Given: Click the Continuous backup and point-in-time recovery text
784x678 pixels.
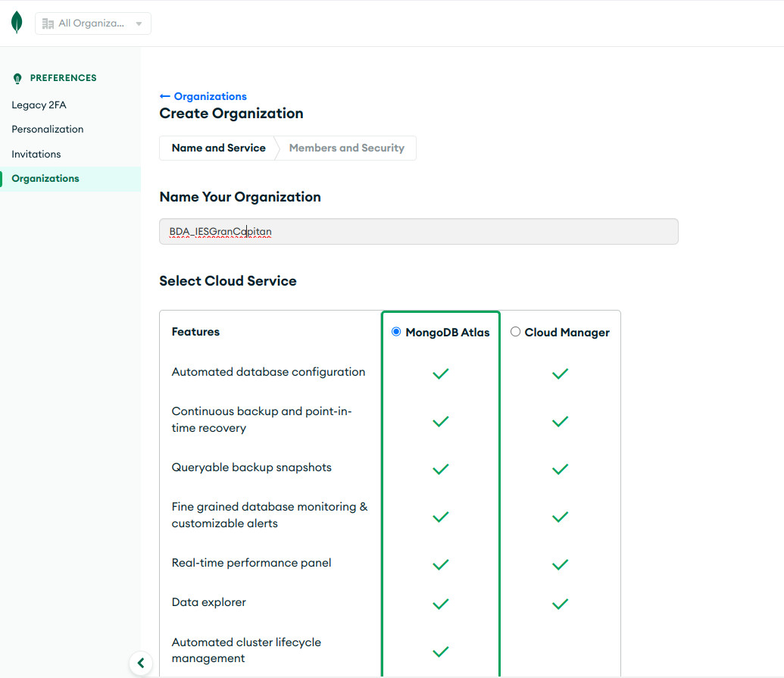Looking at the screenshot, I should pyautogui.click(x=262, y=420).
